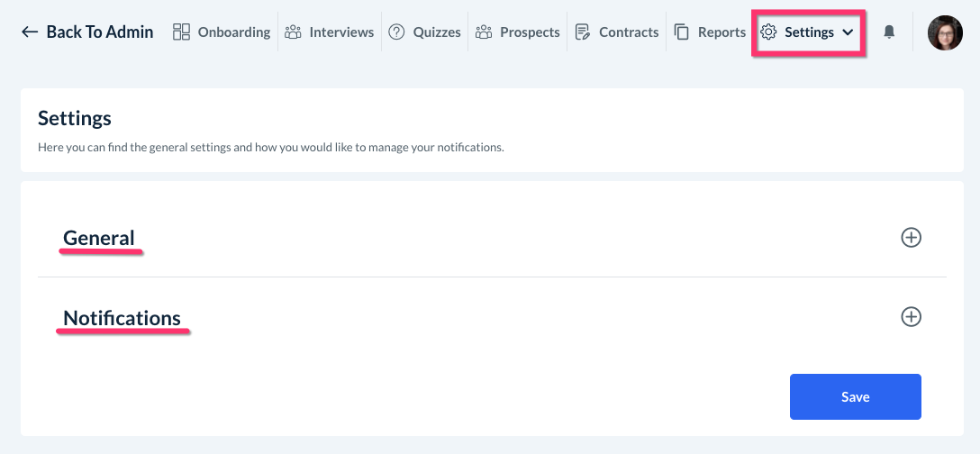Go Back To Admin link
This screenshot has height=454, width=980.
click(99, 32)
